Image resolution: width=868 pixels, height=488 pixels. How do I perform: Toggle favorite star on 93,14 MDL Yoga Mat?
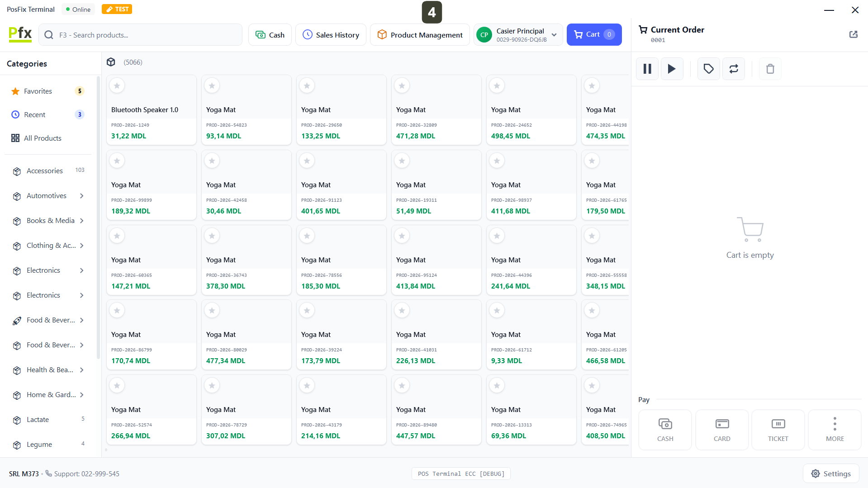(x=212, y=85)
